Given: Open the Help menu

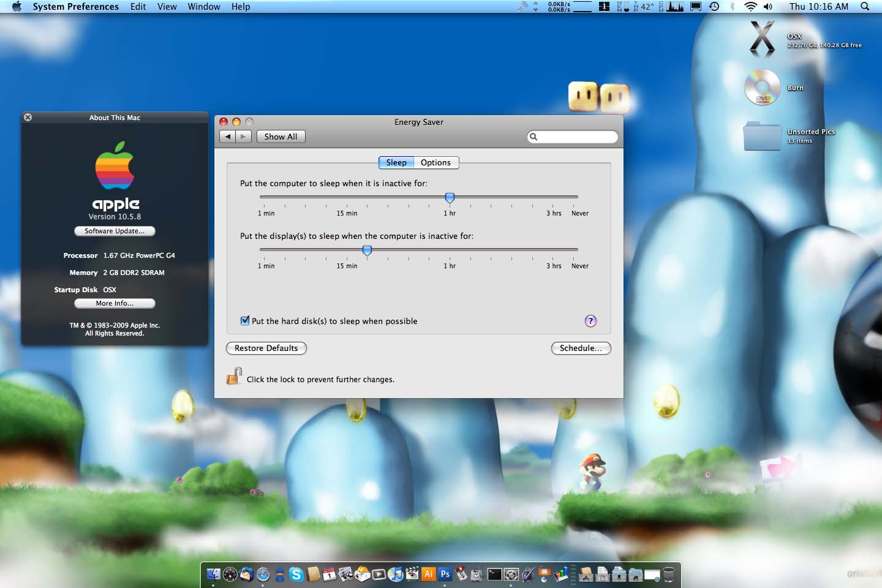Looking at the screenshot, I should (241, 6).
